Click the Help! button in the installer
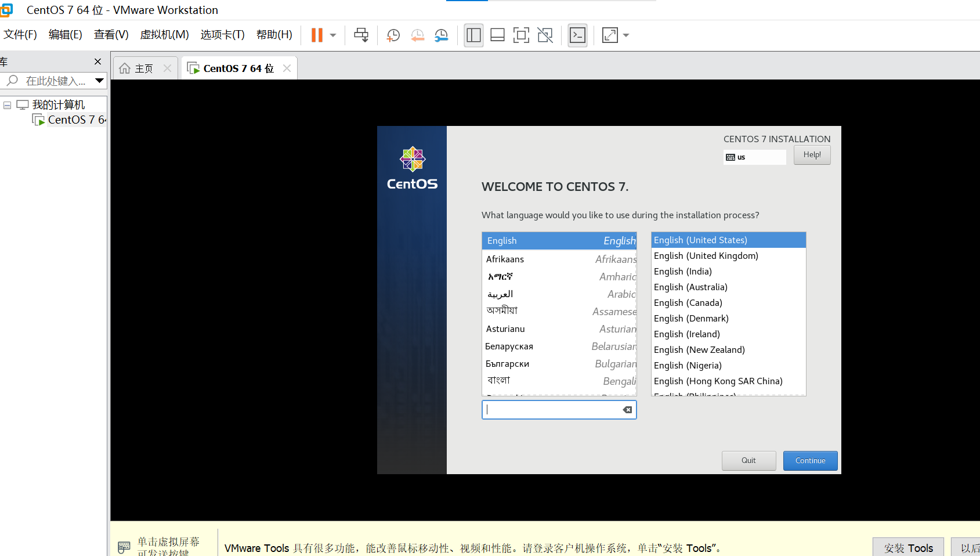This screenshot has width=980, height=556. pyautogui.click(x=812, y=155)
